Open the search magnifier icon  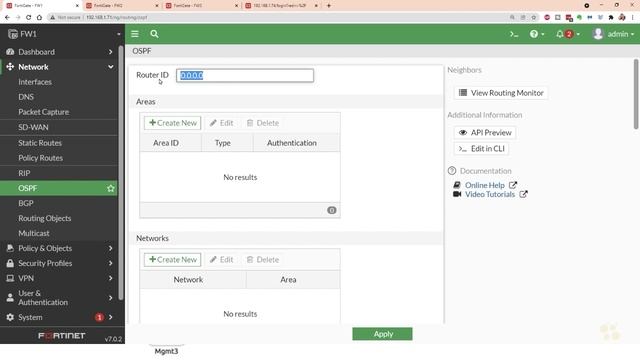[x=154, y=34]
